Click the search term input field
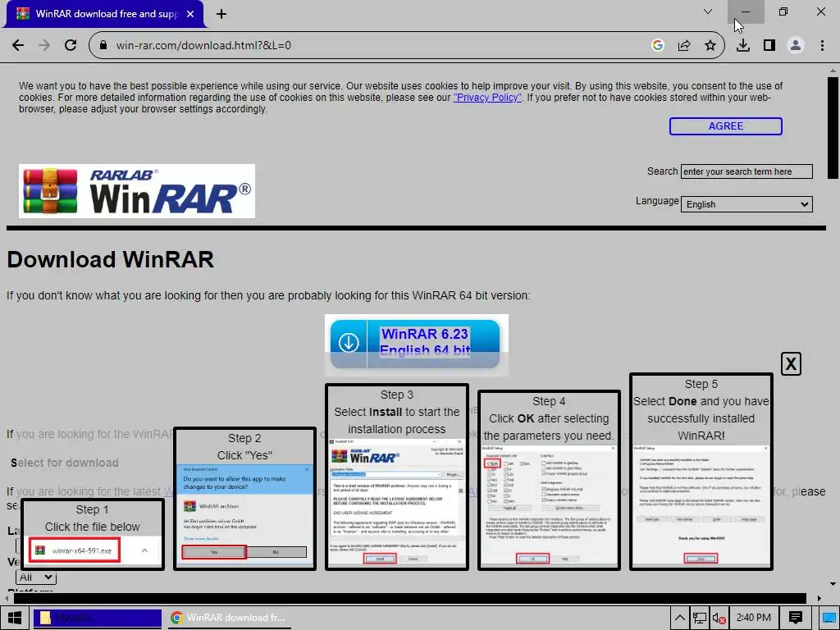The image size is (840, 630). coord(746,171)
